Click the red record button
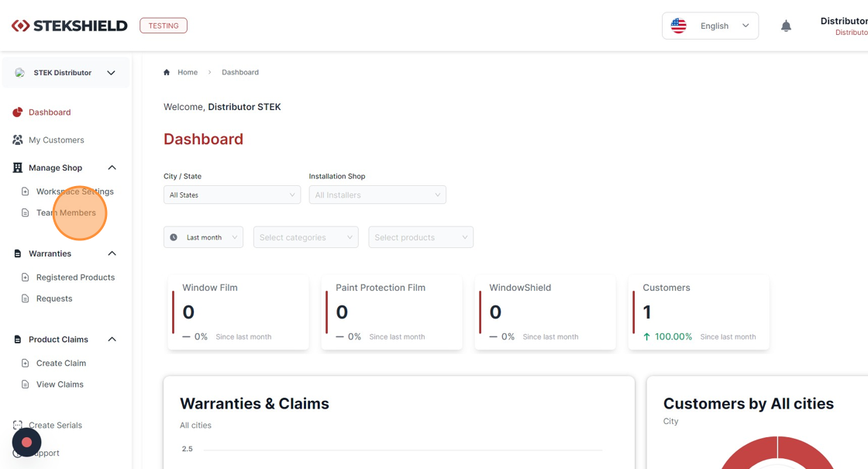The image size is (868, 469). click(x=26, y=443)
